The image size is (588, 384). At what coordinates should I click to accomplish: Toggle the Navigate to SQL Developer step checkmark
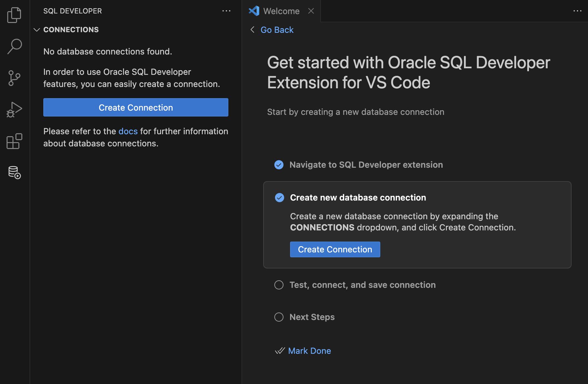pos(279,164)
